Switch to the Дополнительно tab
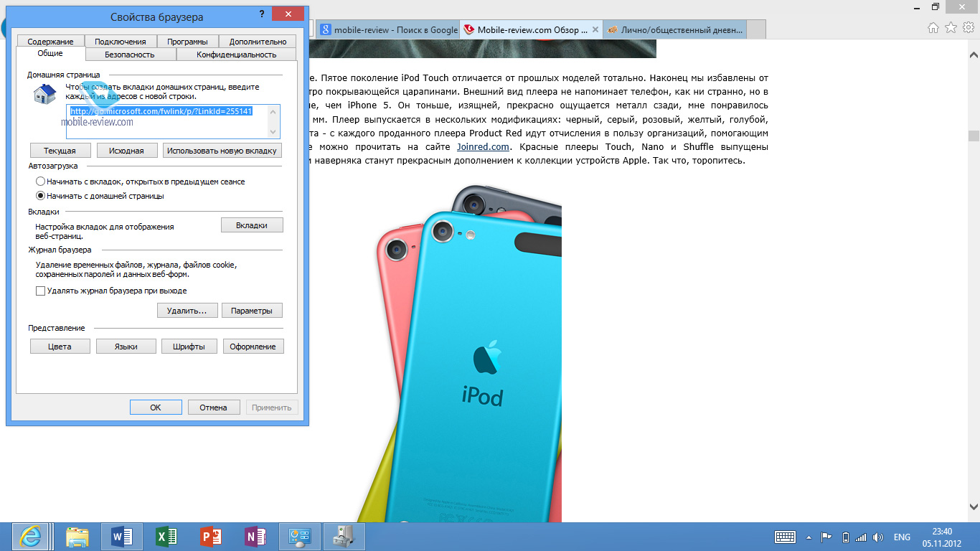The image size is (980, 551). [x=258, y=42]
